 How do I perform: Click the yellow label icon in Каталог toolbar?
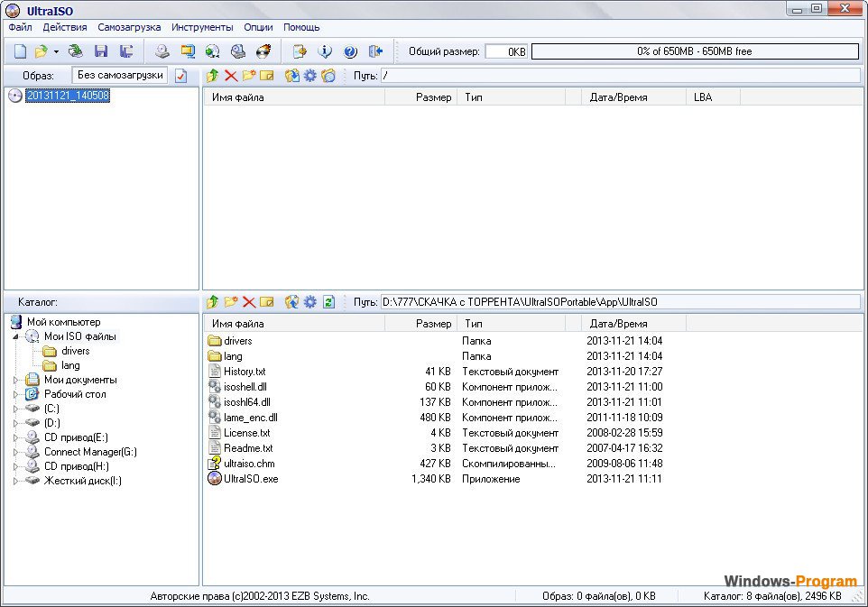point(267,302)
